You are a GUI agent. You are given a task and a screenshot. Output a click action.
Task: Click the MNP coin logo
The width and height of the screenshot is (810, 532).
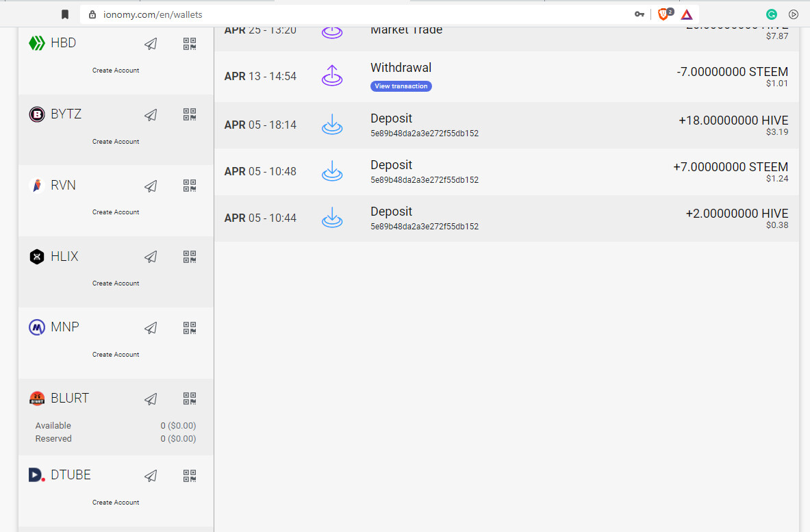click(x=37, y=327)
